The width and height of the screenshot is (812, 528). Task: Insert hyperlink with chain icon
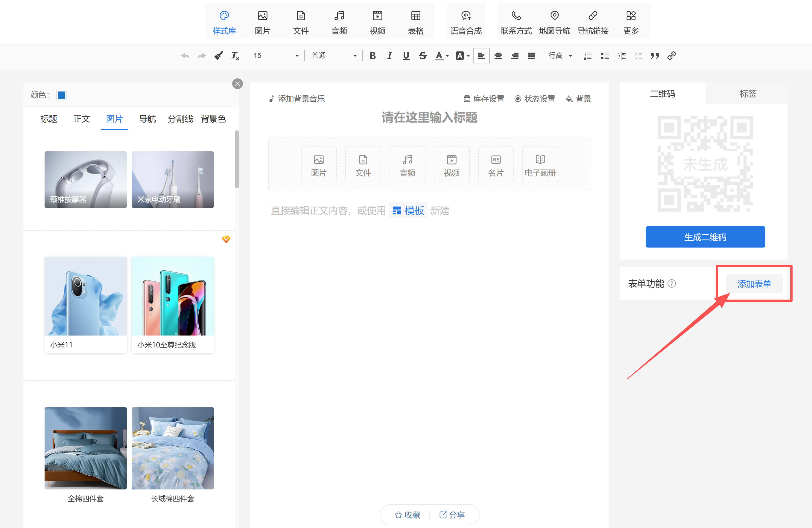pos(671,56)
